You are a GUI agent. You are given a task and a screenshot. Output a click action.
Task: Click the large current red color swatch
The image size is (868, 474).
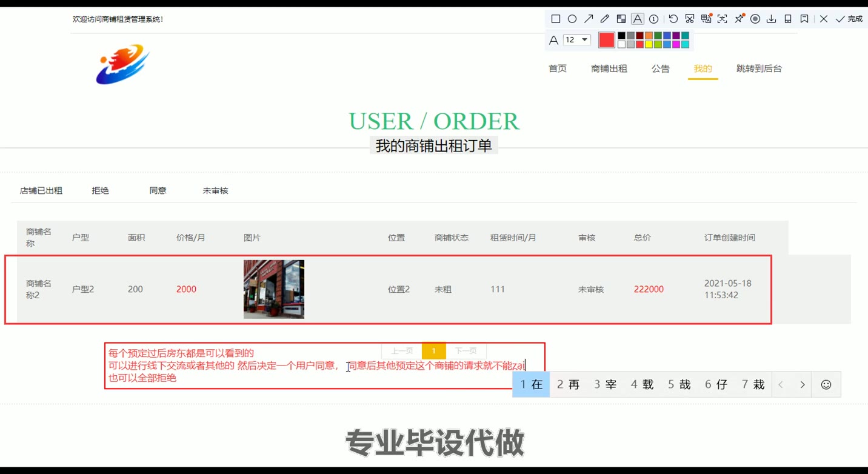(x=607, y=40)
